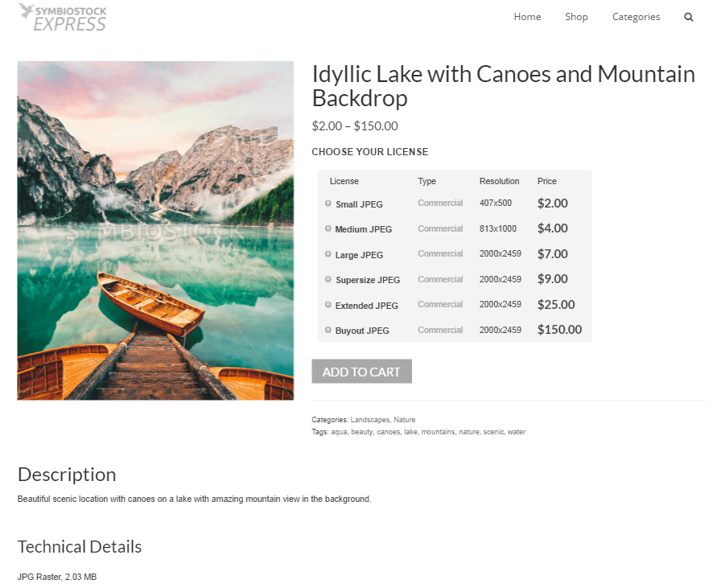Go to the Shop page
Screen dimensions: 713x588
(x=576, y=17)
